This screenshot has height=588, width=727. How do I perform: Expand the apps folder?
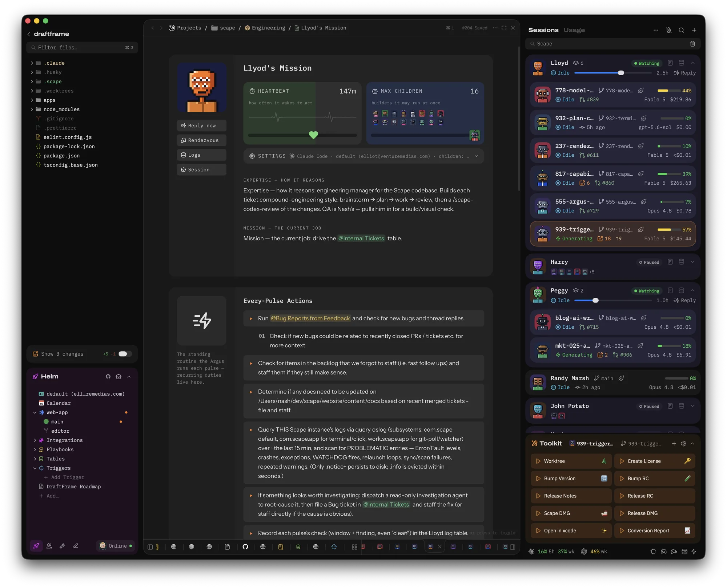click(32, 100)
